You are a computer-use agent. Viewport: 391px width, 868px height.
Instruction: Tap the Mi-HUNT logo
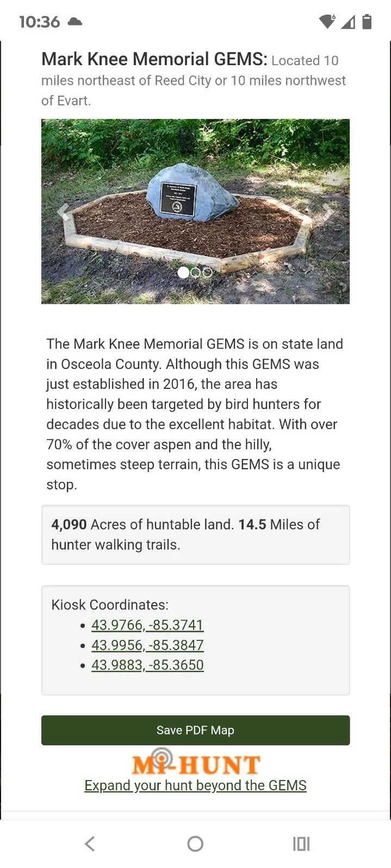tap(196, 762)
